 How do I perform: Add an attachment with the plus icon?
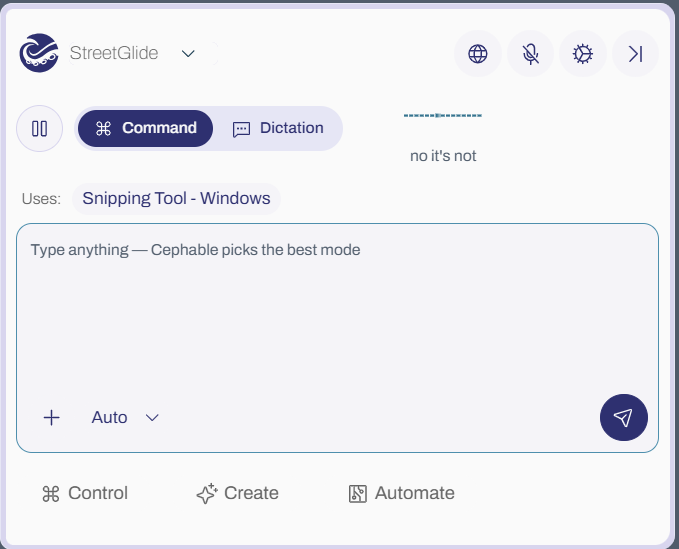point(52,418)
